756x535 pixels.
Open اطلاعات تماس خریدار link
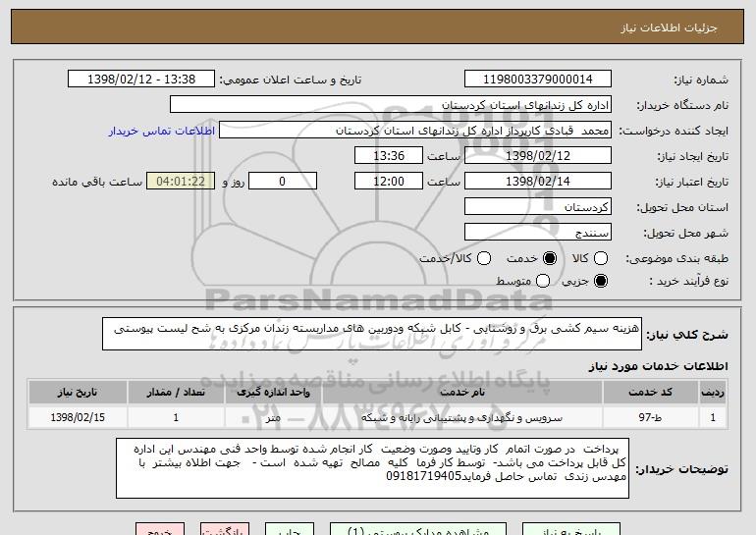coord(162,131)
